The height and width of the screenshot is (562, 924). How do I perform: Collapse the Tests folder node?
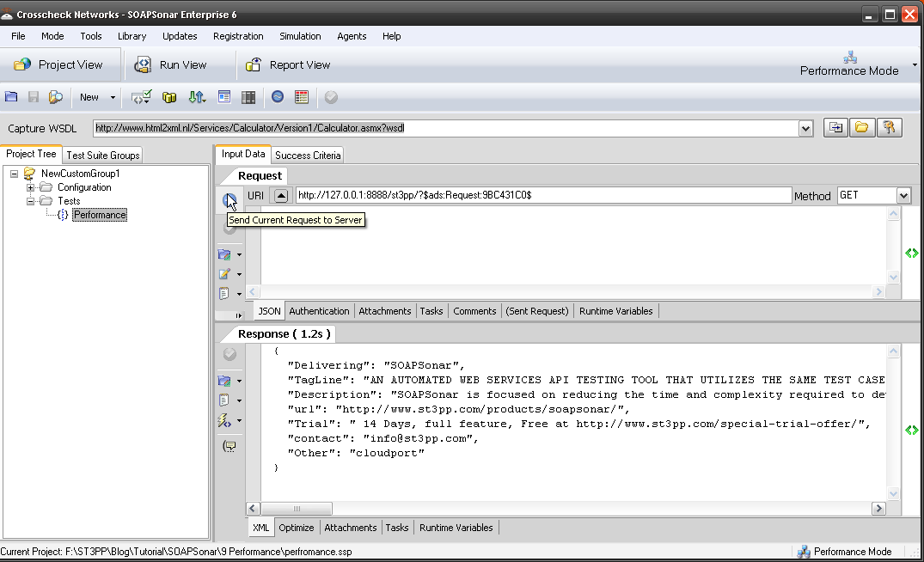click(x=30, y=201)
